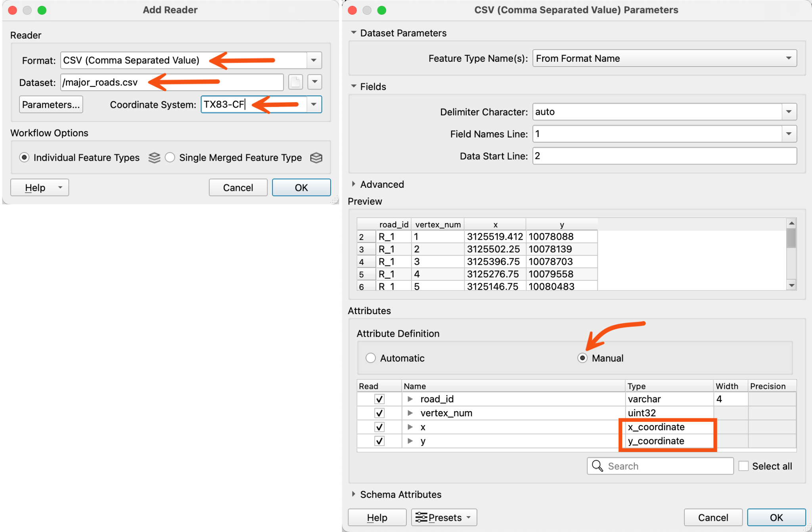Viewport: 812px width, 532px height.
Task: Choose Automatic attribute definition
Action: pos(370,358)
